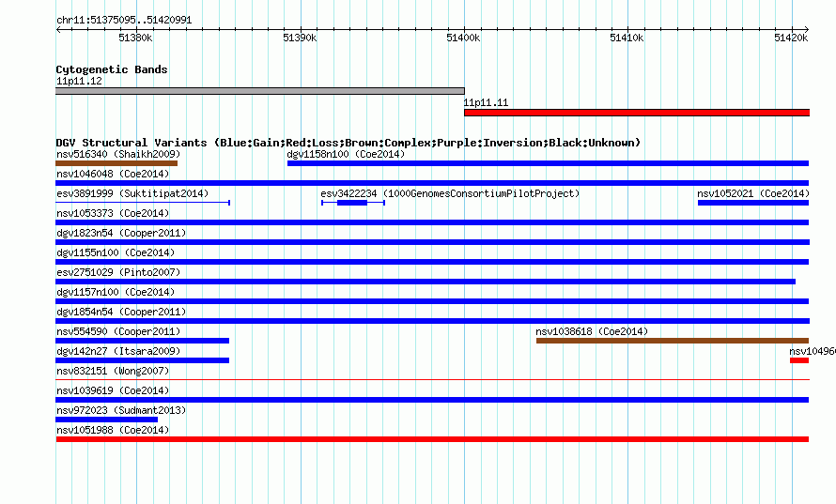The height and width of the screenshot is (504, 836).
Task: Click the nsv1039619 (Coe2014) blue bar
Action: [x=432, y=400]
